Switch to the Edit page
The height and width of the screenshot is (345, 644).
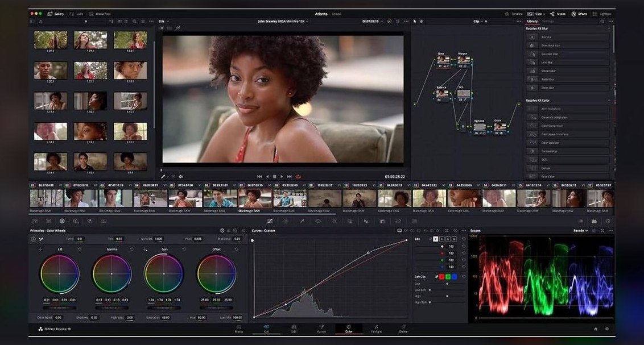click(294, 329)
